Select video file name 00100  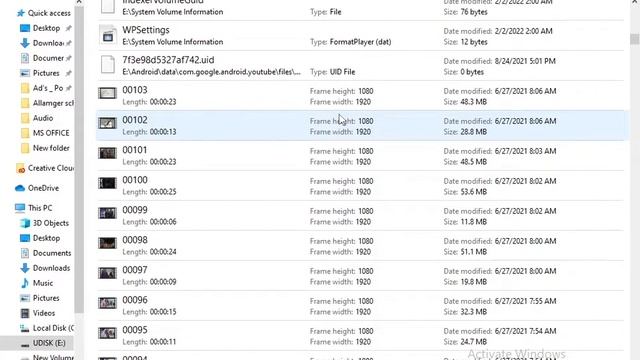click(135, 180)
